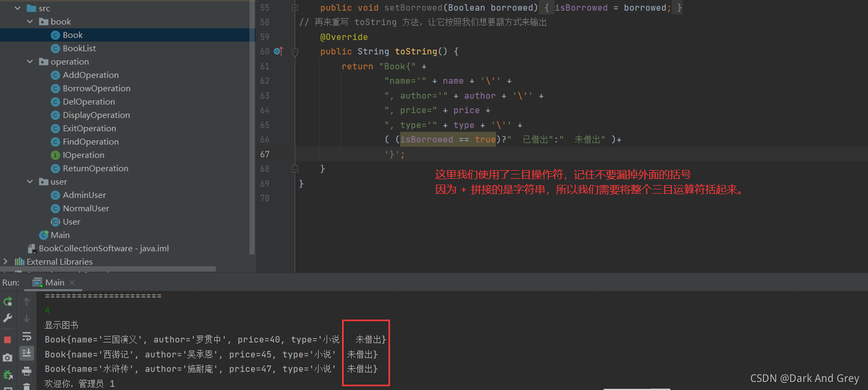Click the Attach Debugger bug icon
Image resolution: width=868 pixels, height=390 pixels.
[7, 375]
